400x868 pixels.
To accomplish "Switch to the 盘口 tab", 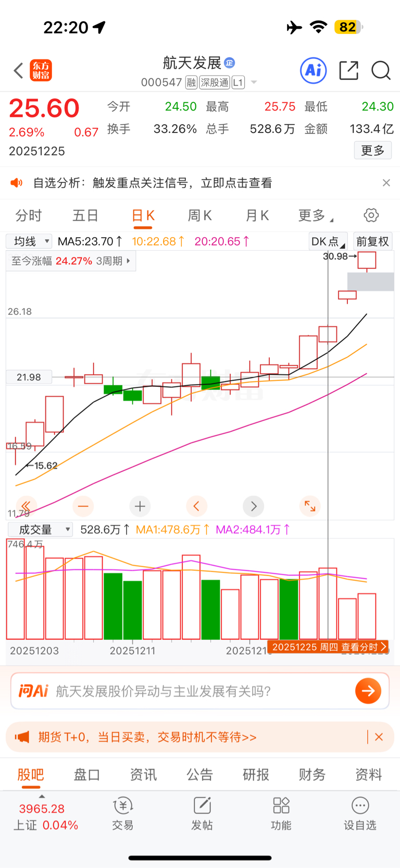I will tap(87, 775).
